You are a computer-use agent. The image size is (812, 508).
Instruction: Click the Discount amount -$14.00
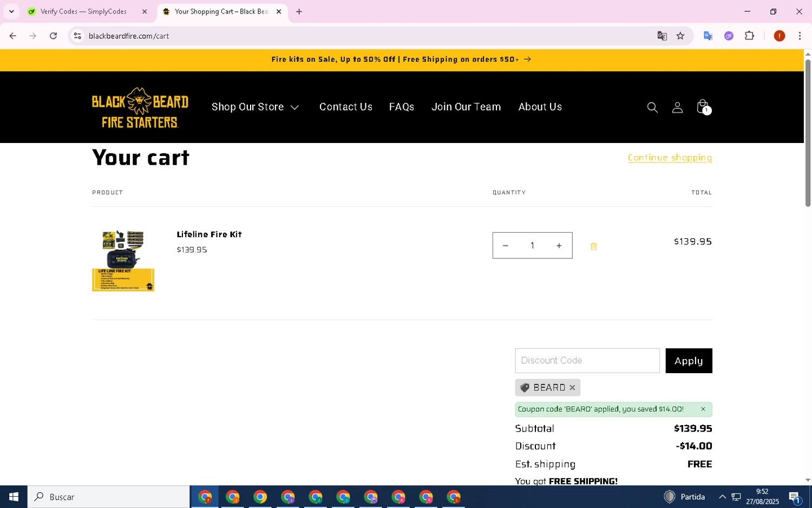[x=694, y=446]
